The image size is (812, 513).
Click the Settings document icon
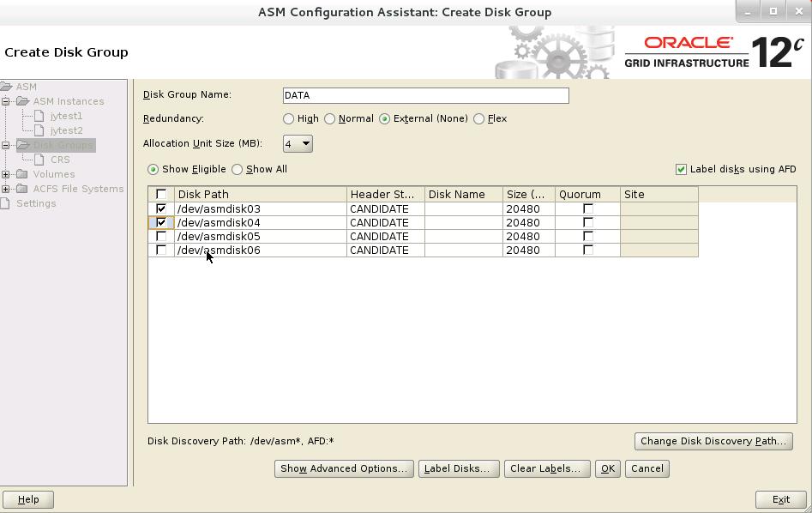5,202
